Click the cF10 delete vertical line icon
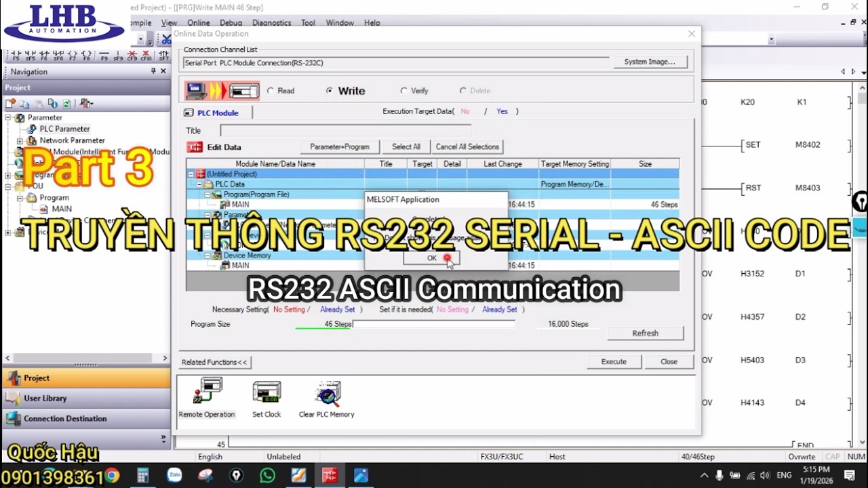The width and height of the screenshot is (868, 488). point(147,55)
